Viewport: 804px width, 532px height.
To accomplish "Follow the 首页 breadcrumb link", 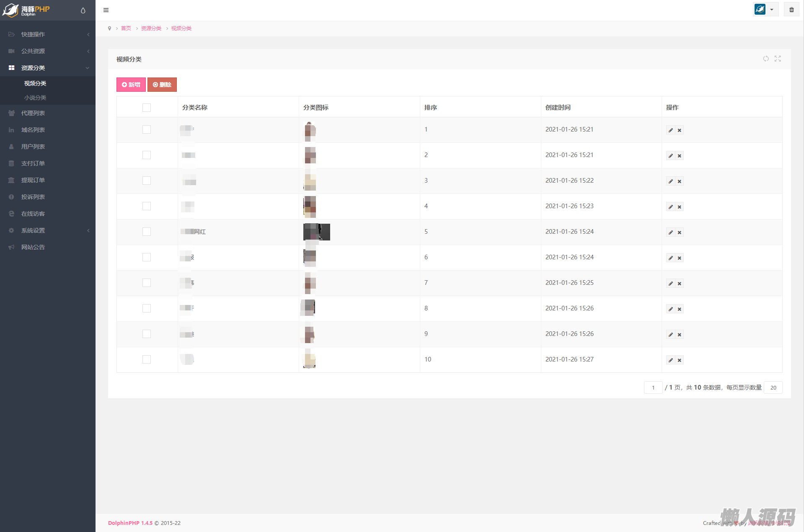I will (126, 28).
